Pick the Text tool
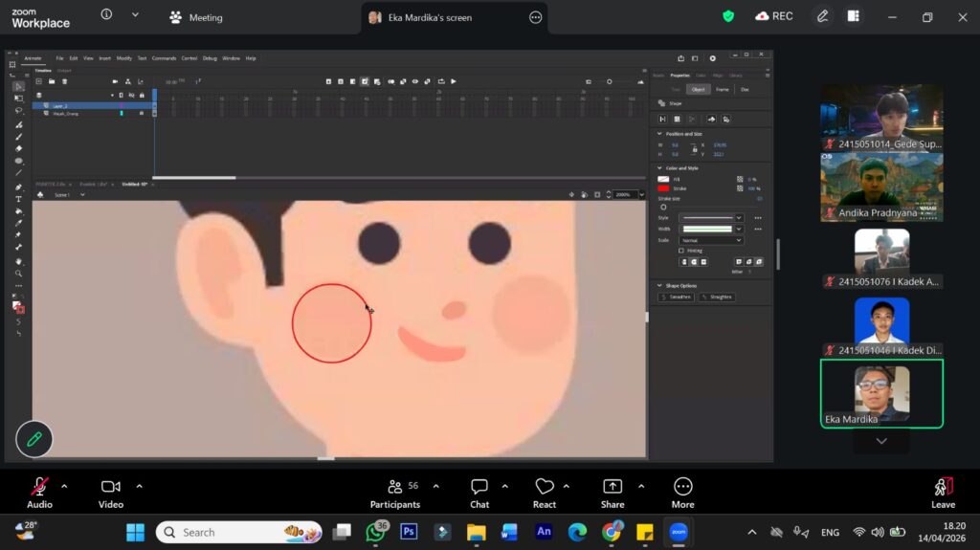The image size is (980, 550). tap(18, 199)
